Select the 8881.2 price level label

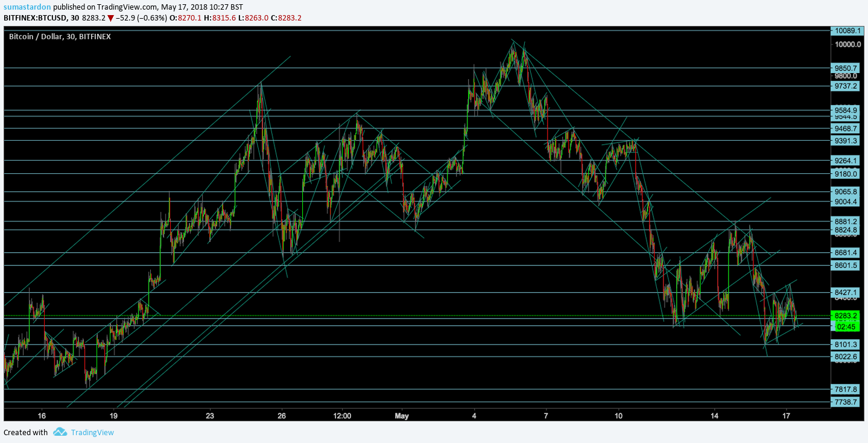pyautogui.click(x=845, y=221)
